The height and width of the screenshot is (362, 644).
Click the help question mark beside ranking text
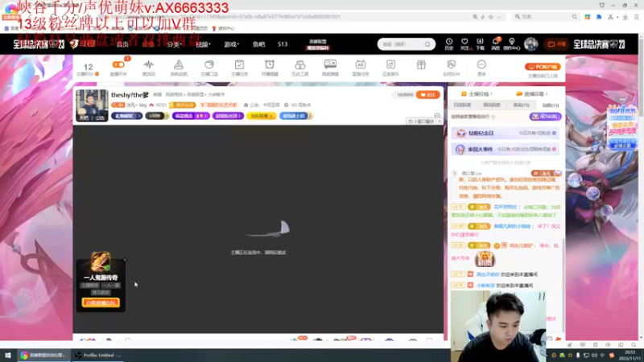tap(493, 117)
